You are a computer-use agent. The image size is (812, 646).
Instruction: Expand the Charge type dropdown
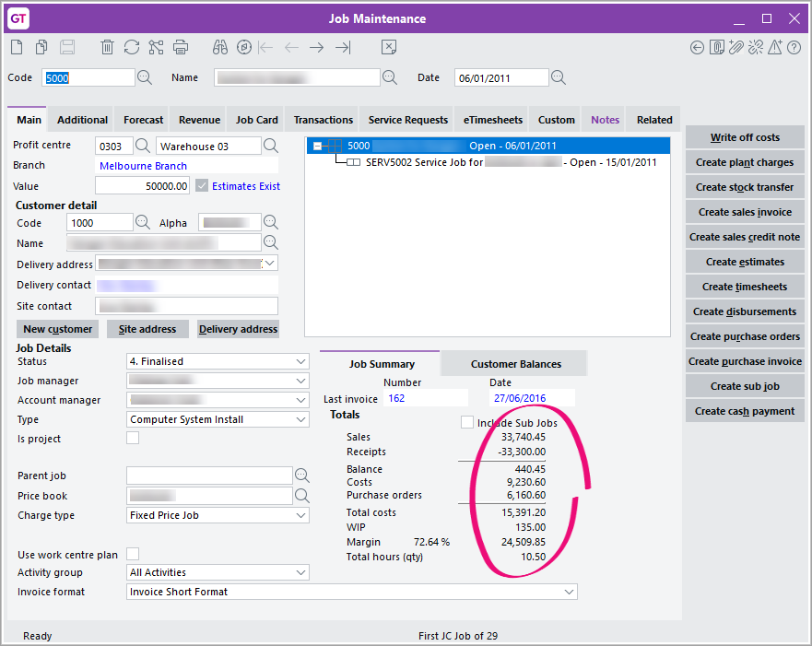218,515
